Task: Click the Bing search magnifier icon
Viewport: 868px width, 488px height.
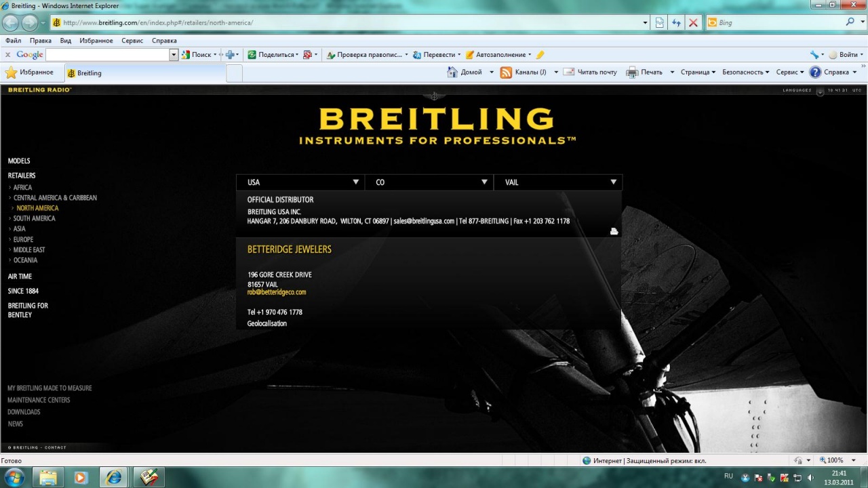Action: [850, 22]
